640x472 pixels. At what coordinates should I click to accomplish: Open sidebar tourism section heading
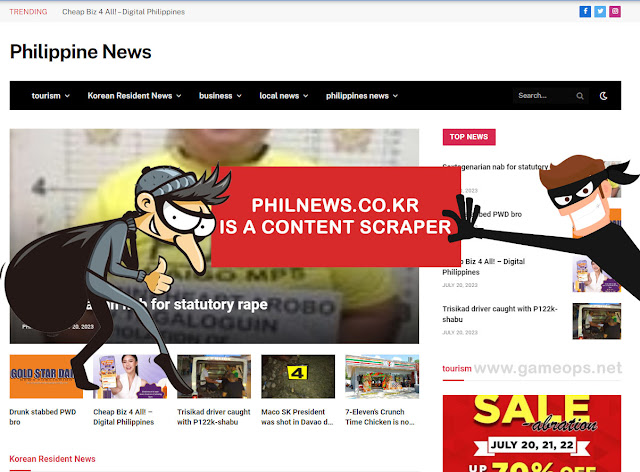pos(457,369)
